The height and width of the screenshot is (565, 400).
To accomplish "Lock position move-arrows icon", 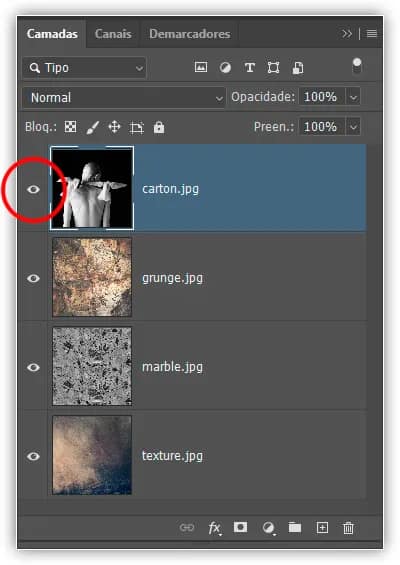I will click(x=115, y=127).
